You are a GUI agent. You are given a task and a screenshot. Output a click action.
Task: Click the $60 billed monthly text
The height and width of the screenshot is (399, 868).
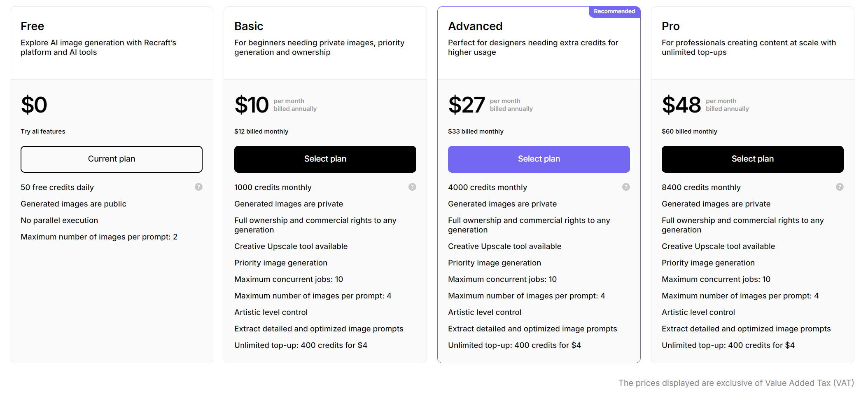pyautogui.click(x=689, y=131)
